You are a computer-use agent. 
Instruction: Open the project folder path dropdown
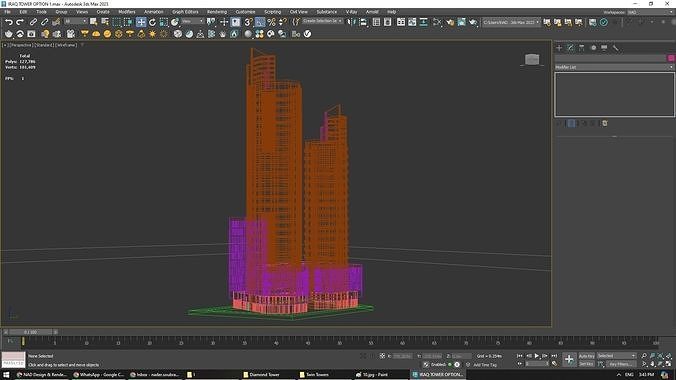click(511, 22)
